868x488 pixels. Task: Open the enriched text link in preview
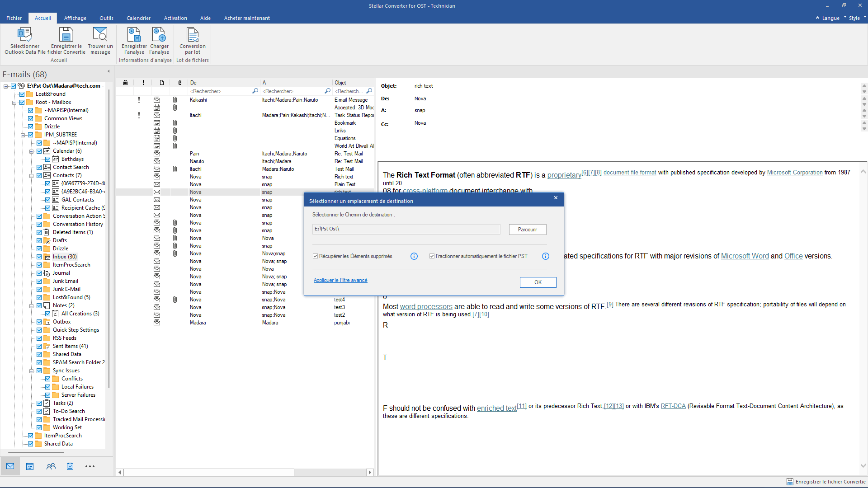[496, 408]
